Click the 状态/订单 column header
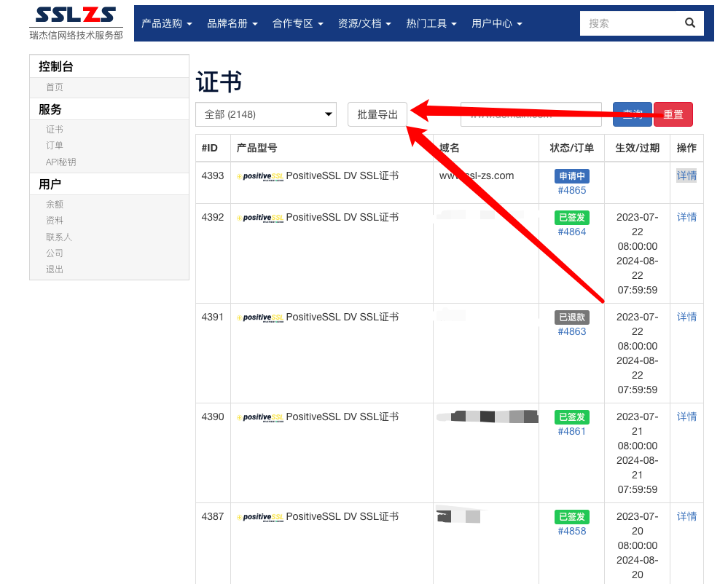The height and width of the screenshot is (584, 728). pos(571,148)
